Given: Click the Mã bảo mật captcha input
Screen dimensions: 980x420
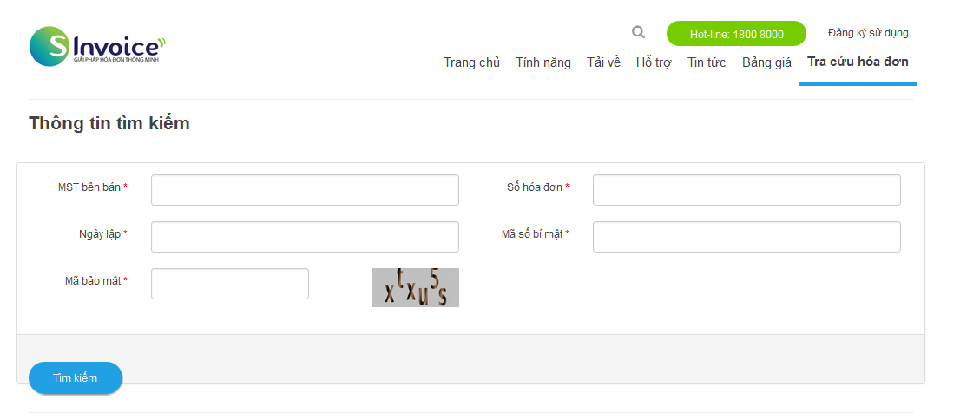Looking at the screenshot, I should 230,284.
